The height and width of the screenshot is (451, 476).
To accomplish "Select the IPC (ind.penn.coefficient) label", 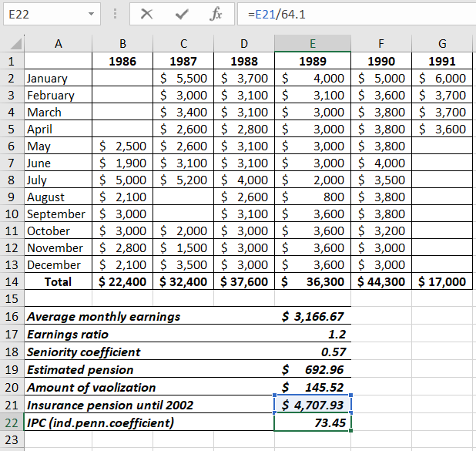I will click(x=100, y=422).
